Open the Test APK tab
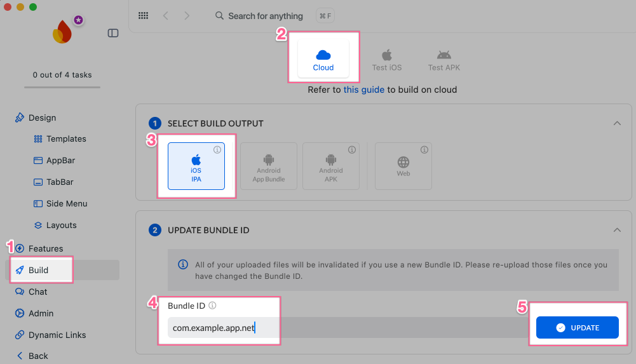The image size is (636, 364). [444, 60]
